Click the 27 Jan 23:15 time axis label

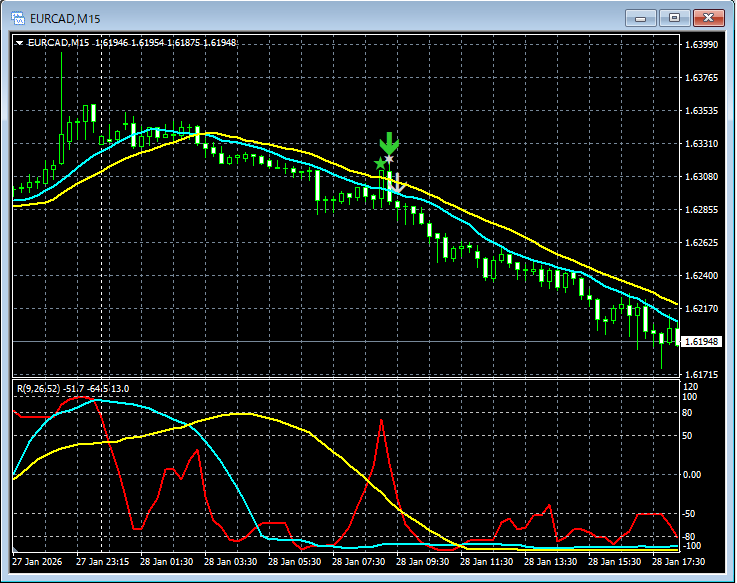102,563
